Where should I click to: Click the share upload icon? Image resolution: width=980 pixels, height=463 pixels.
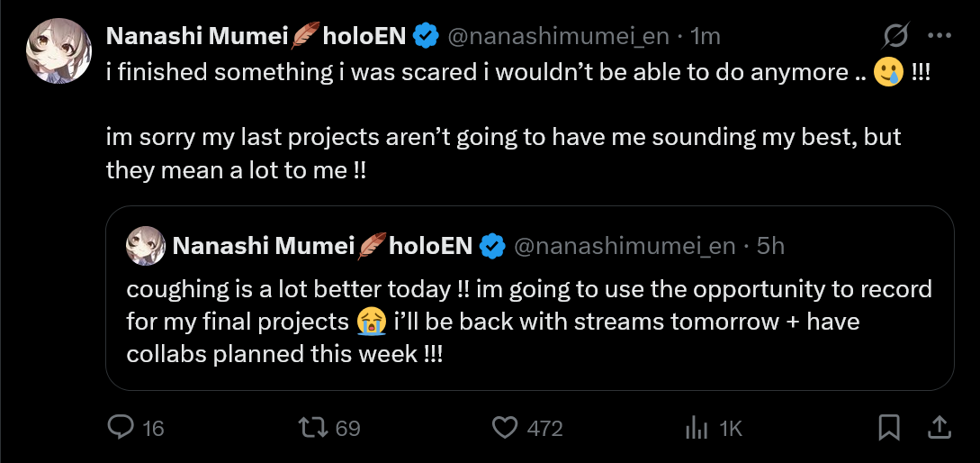938,428
